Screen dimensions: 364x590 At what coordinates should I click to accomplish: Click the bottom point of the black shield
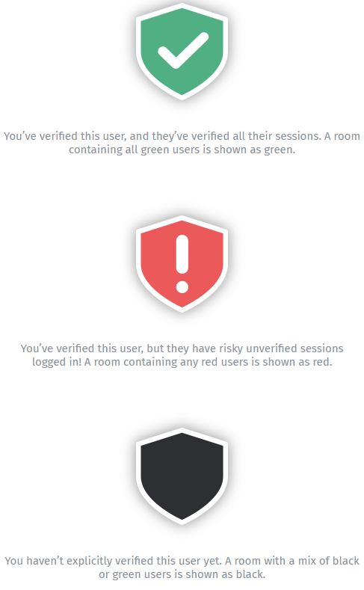click(x=182, y=522)
